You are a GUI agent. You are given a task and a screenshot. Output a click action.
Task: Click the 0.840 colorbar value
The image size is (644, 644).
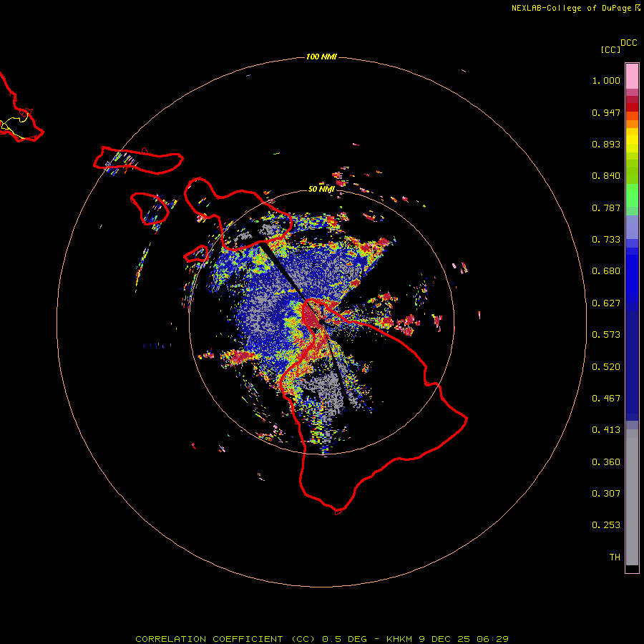pos(606,176)
